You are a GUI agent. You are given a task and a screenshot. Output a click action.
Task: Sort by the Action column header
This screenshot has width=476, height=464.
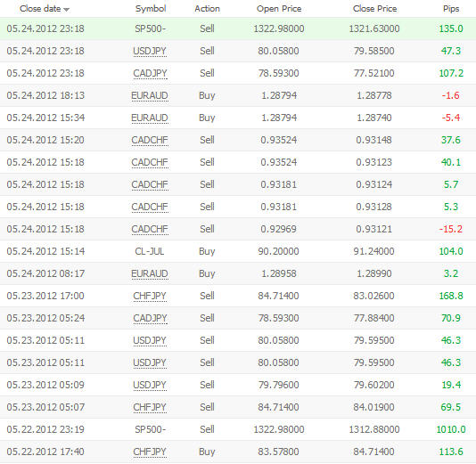click(x=207, y=9)
